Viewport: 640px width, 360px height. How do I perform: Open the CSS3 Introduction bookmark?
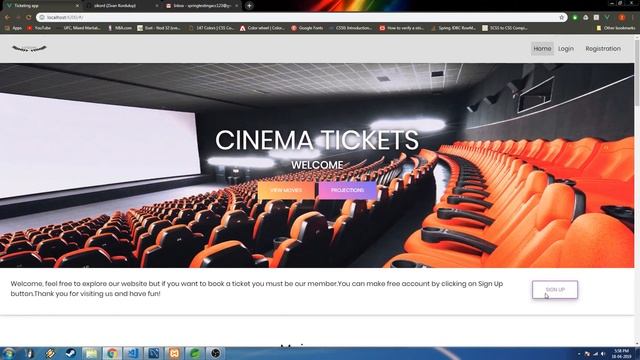pyautogui.click(x=351, y=28)
